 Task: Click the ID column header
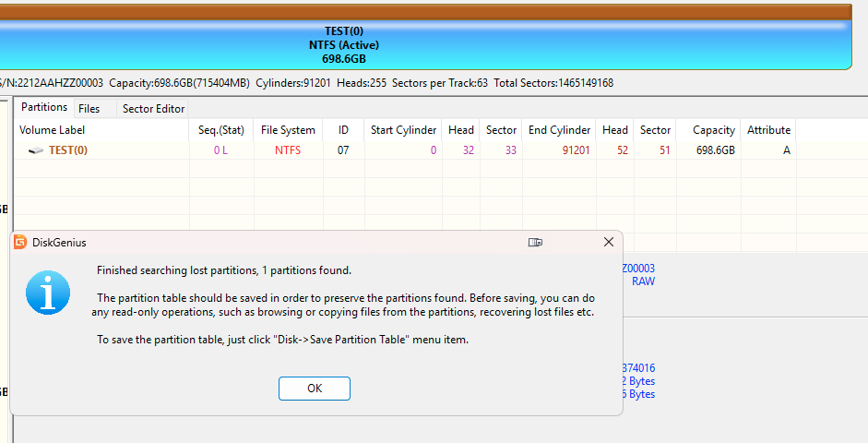point(343,130)
